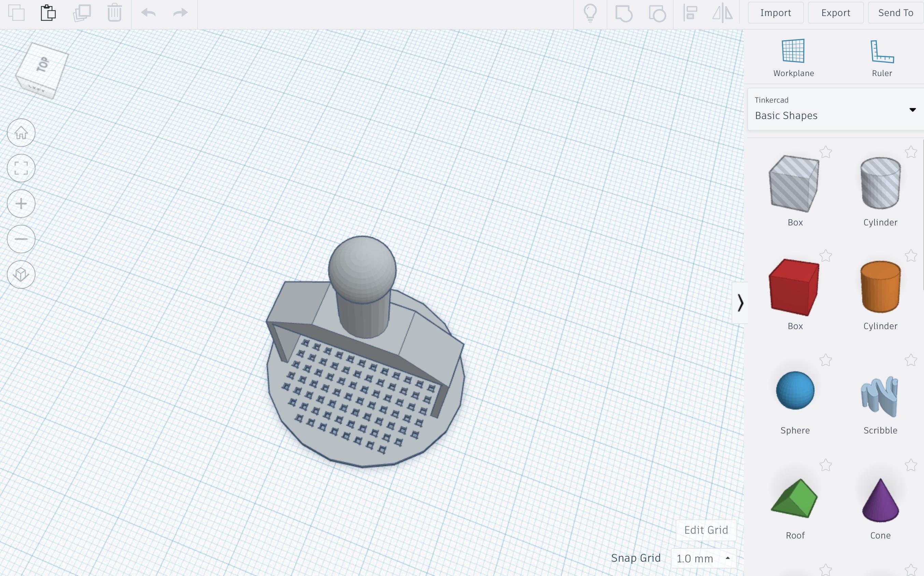Favorite the orange Cylinder with star
The image size is (924, 576).
(x=911, y=256)
